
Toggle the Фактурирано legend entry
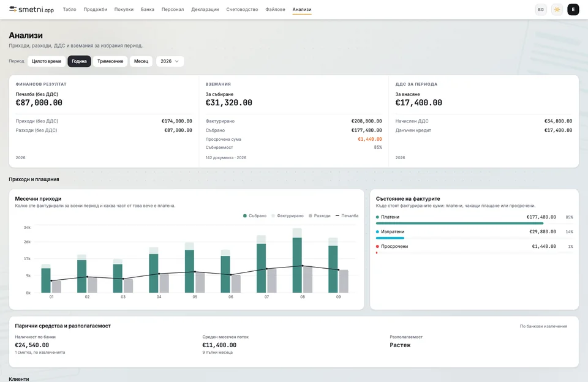pyautogui.click(x=287, y=215)
